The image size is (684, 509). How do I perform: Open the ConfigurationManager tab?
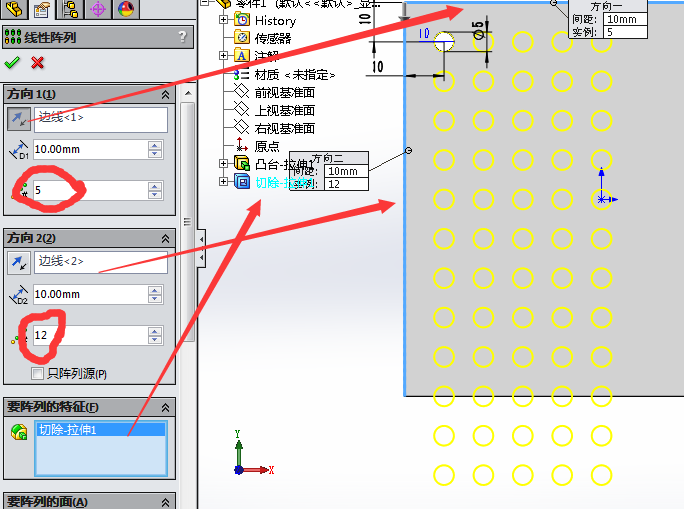(70, 9)
